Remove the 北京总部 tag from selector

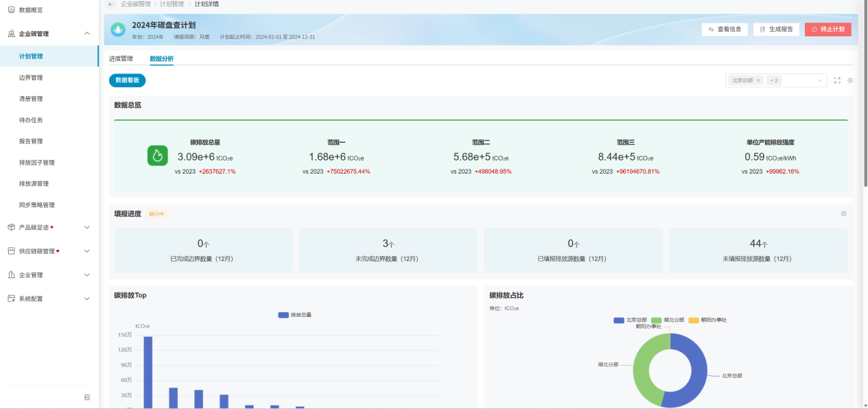(758, 81)
